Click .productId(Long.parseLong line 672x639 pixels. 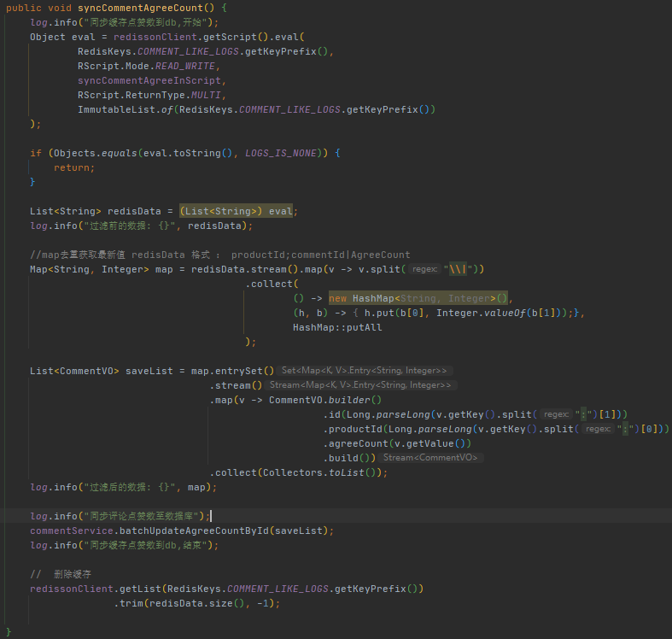[496, 429]
